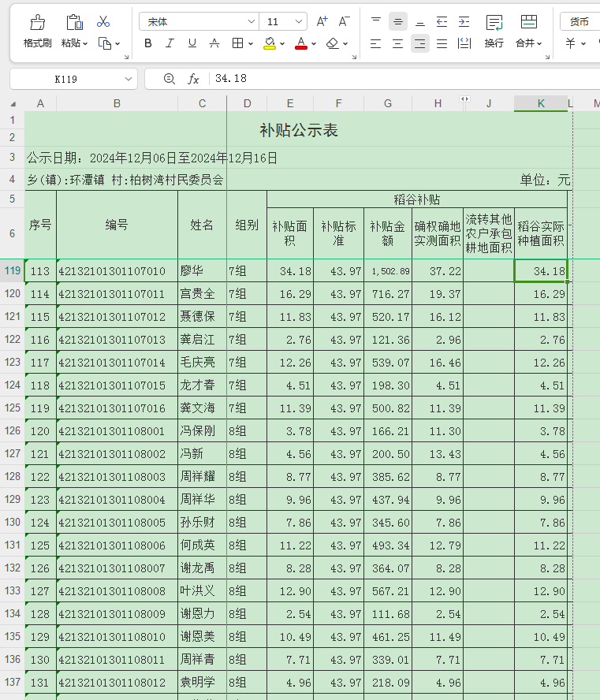This screenshot has width=600, height=700.
Task: Toggle Bold formatting
Action: tap(148, 43)
